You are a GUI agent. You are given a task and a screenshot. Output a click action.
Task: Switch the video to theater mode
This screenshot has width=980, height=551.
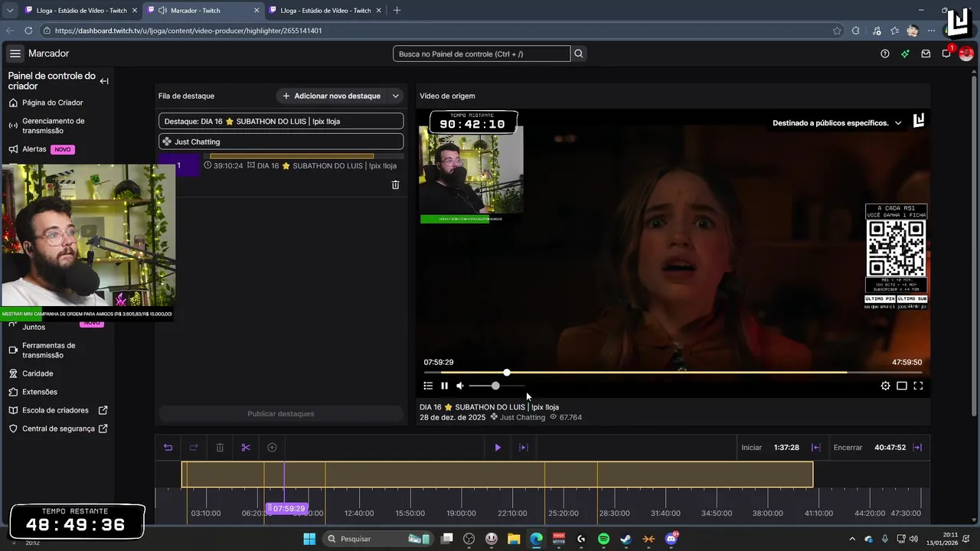pyautogui.click(x=902, y=386)
